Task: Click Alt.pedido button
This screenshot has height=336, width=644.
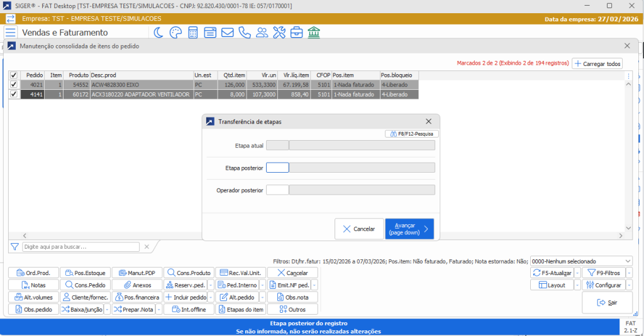Action: [x=237, y=298]
